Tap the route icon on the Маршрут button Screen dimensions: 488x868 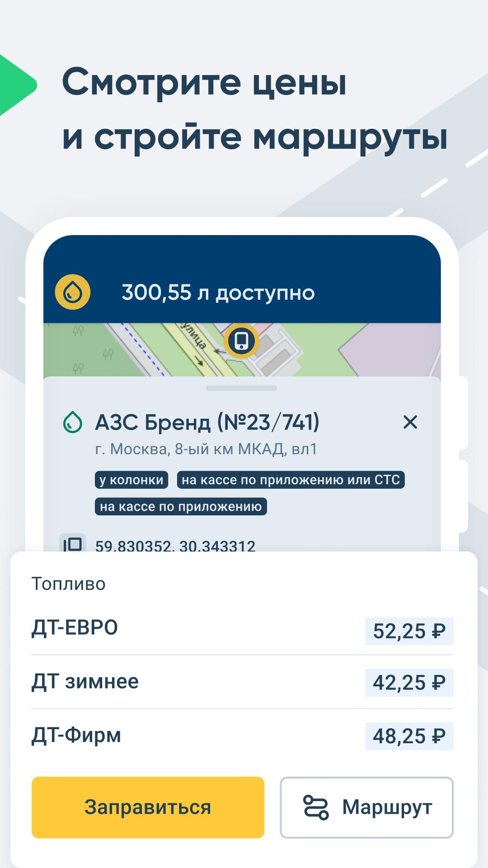[316, 807]
